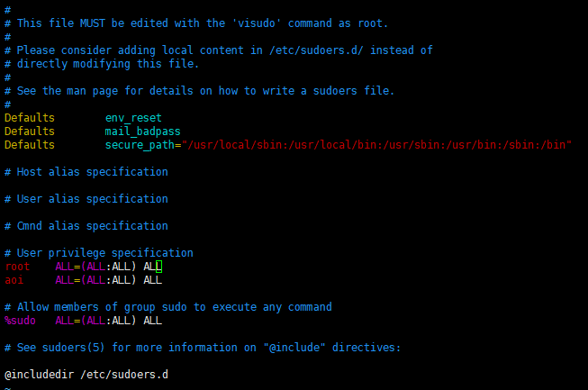
Task: Click '/etc/sudoers.d' path on the includedir line
Action: pos(124,374)
